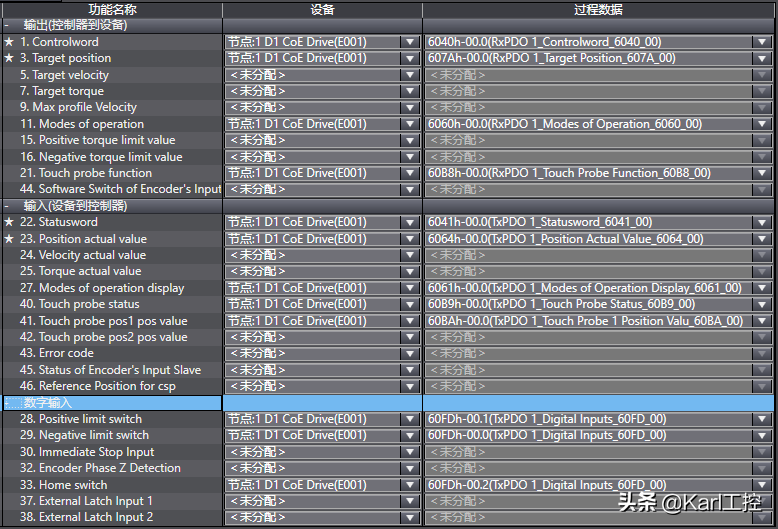
Task: Collapse the 数字输入 section
Action: click(x=8, y=402)
